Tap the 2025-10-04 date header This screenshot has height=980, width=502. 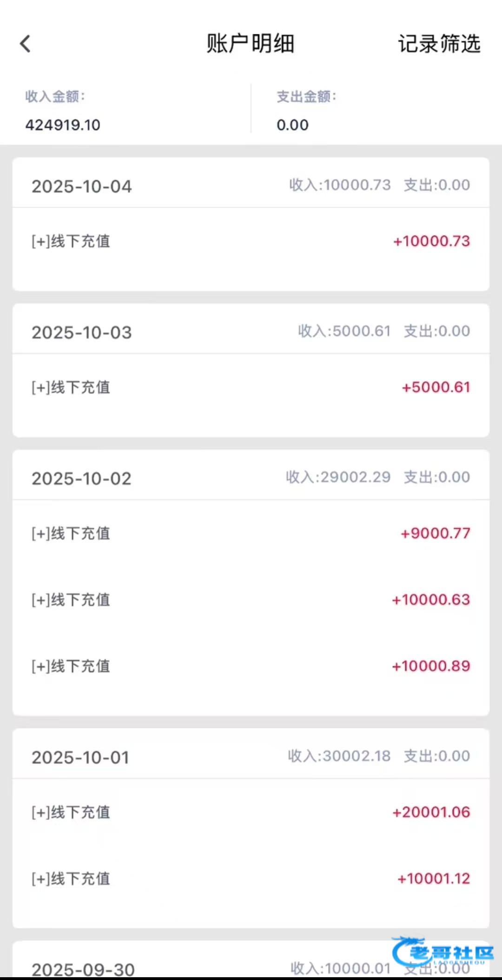[x=82, y=186]
